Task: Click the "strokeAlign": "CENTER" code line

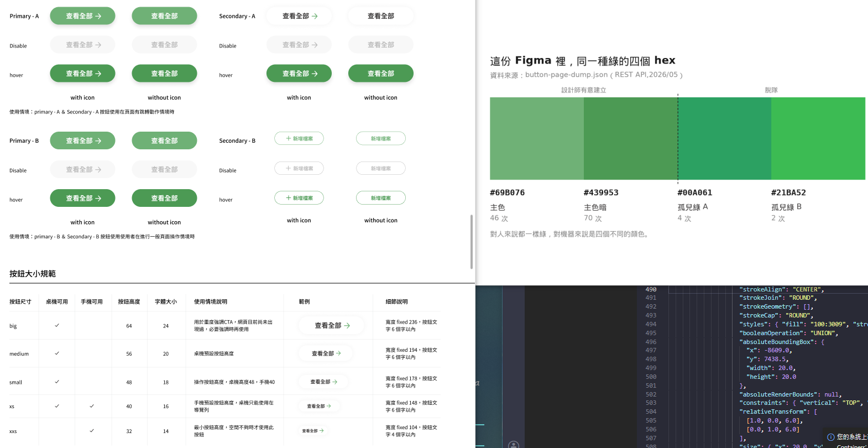Action: click(x=782, y=289)
